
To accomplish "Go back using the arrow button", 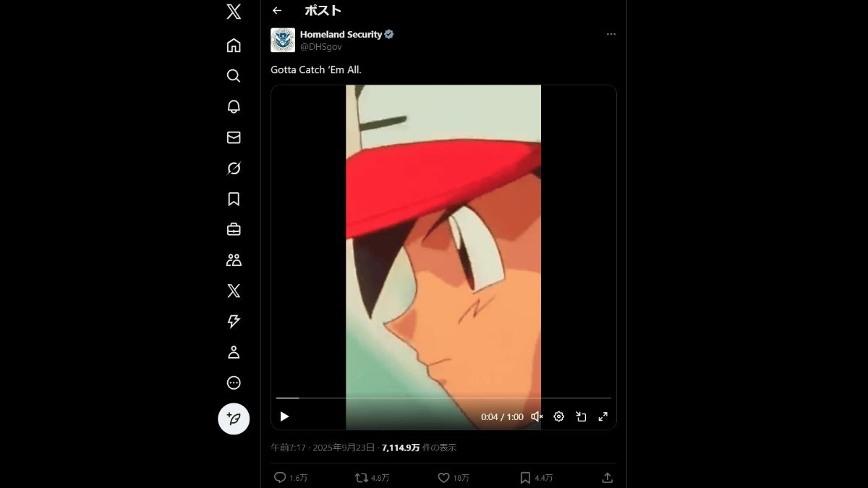I will point(277,10).
